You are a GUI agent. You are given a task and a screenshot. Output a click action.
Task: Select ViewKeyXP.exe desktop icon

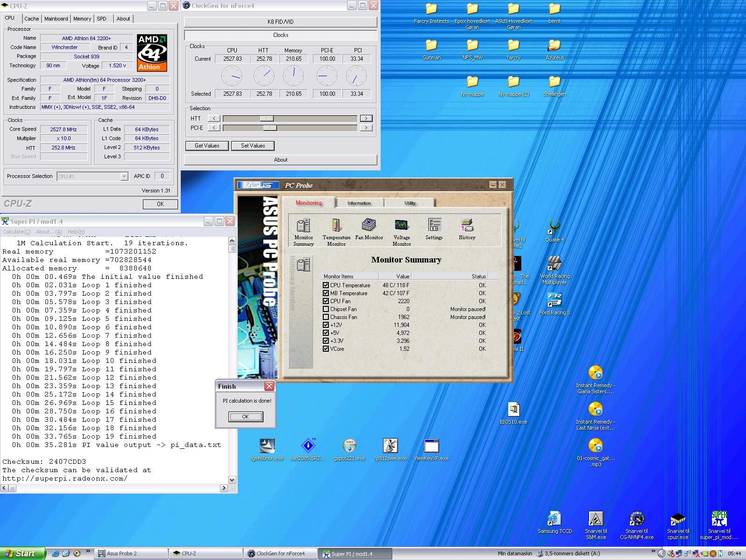coord(431,450)
